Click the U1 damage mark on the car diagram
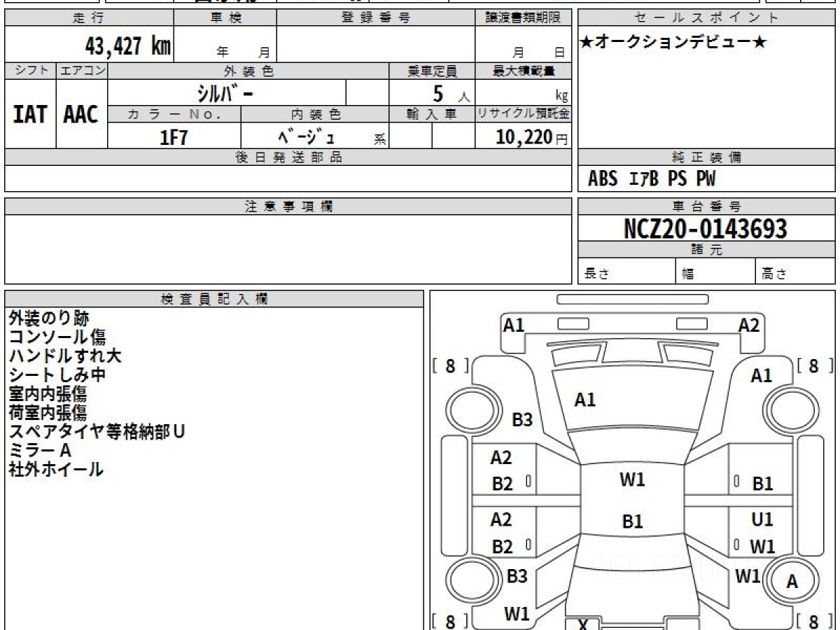The width and height of the screenshot is (840, 630). click(x=762, y=520)
